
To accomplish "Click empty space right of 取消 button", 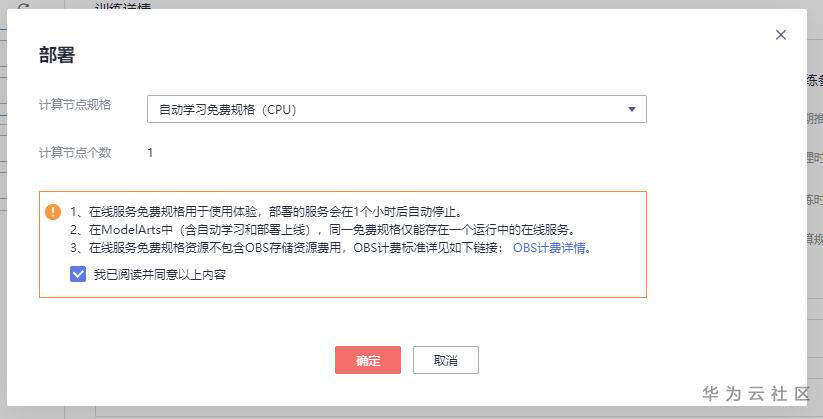I will click(600, 360).
